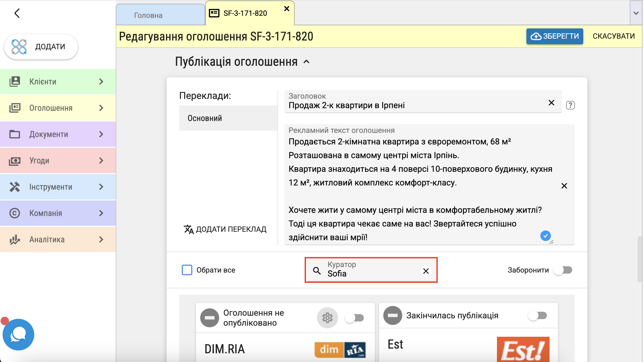Click the help question mark icon
Viewport: 644px width, 362px height.
tap(570, 105)
